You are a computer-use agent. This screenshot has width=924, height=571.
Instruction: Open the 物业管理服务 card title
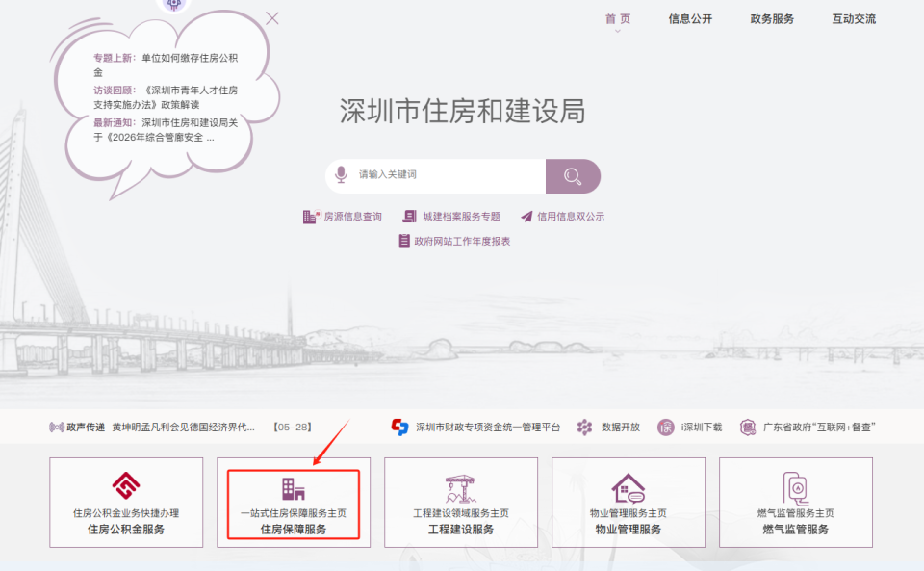[629, 530]
